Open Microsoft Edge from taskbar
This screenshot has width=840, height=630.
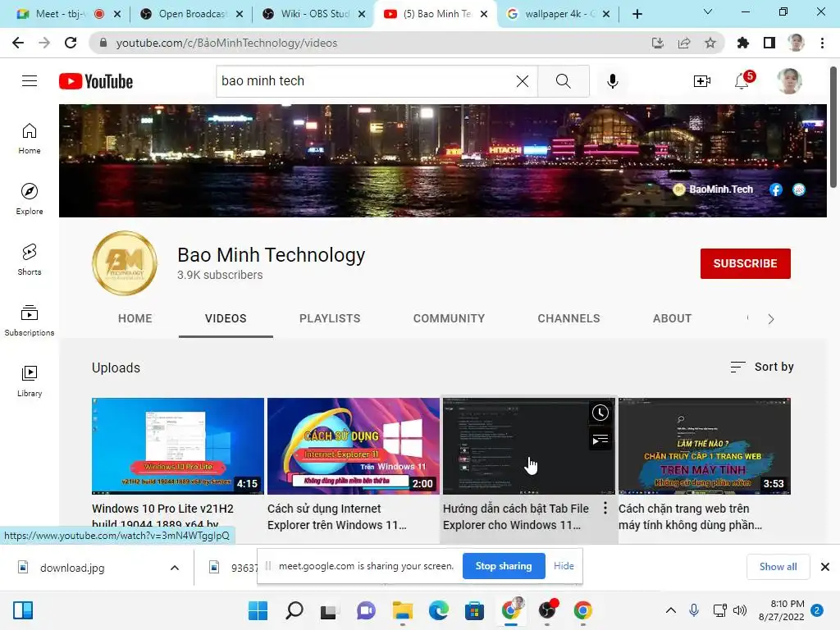[x=438, y=610]
